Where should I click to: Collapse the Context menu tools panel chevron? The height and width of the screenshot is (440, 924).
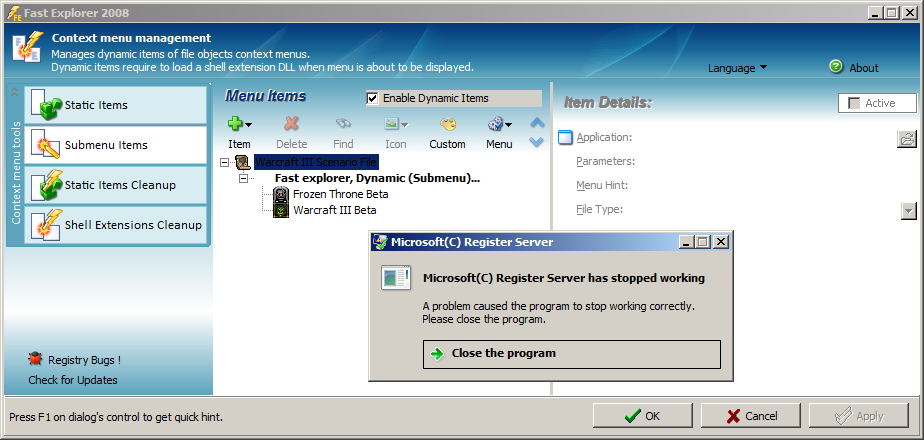tap(15, 92)
